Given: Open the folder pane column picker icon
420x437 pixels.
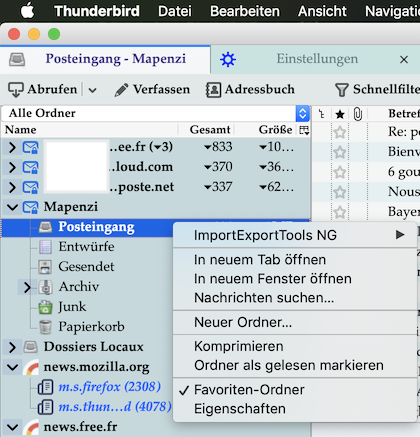Looking at the screenshot, I should coord(304,130).
